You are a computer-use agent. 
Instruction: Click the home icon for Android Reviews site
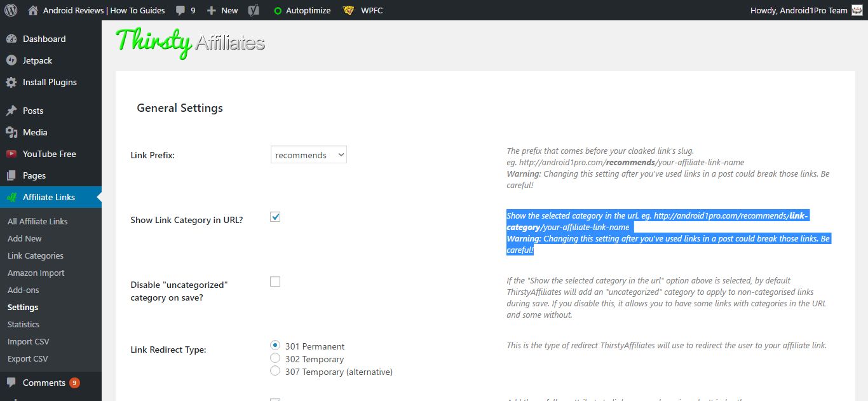(33, 10)
